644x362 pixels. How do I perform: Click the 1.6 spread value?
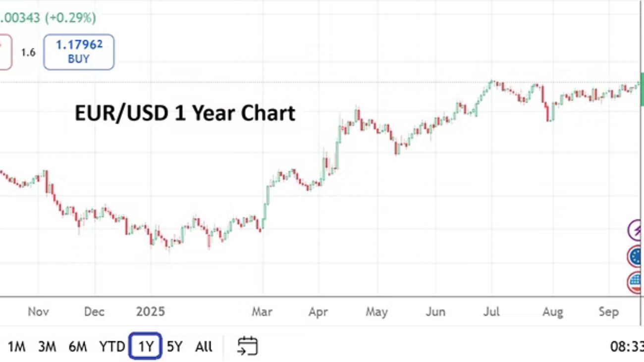(x=28, y=52)
